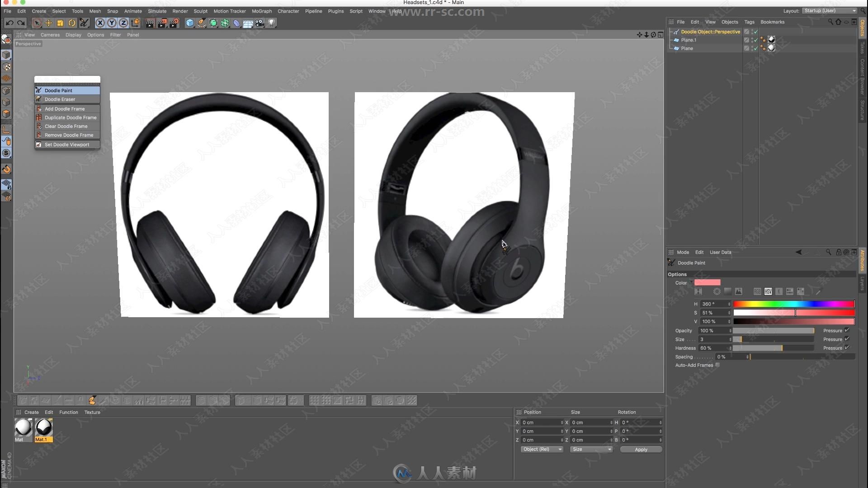Image resolution: width=868 pixels, height=488 pixels.
Task: Click the Doodle color swatch
Action: [x=707, y=282]
